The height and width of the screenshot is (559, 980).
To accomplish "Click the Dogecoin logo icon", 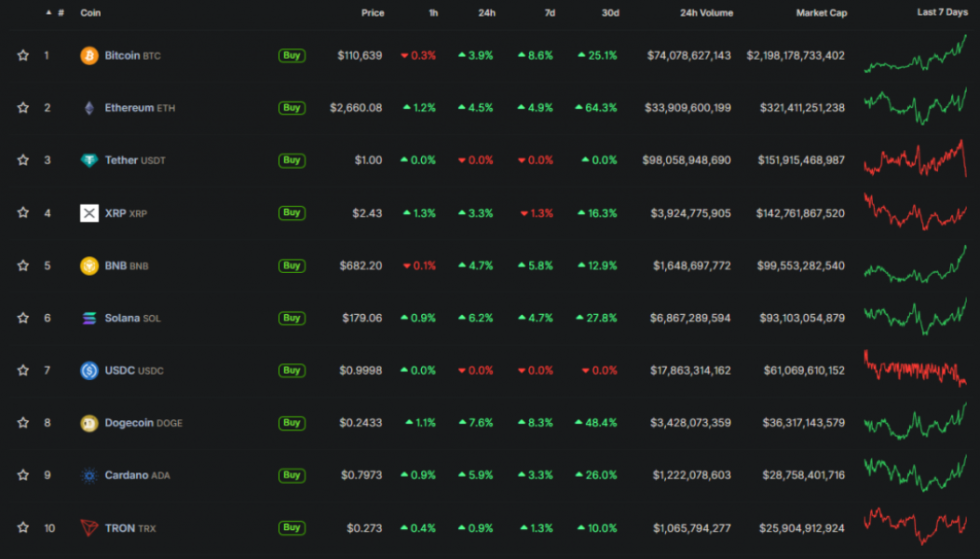I will (x=88, y=423).
